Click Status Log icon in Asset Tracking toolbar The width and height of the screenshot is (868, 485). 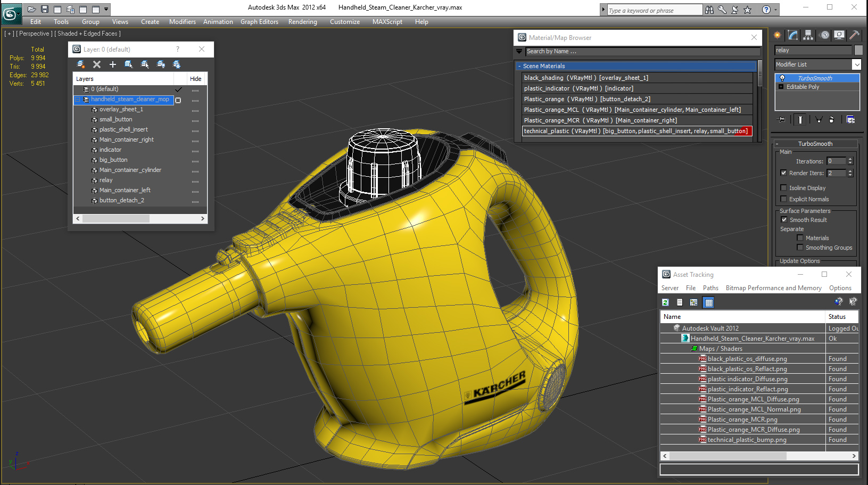(680, 302)
